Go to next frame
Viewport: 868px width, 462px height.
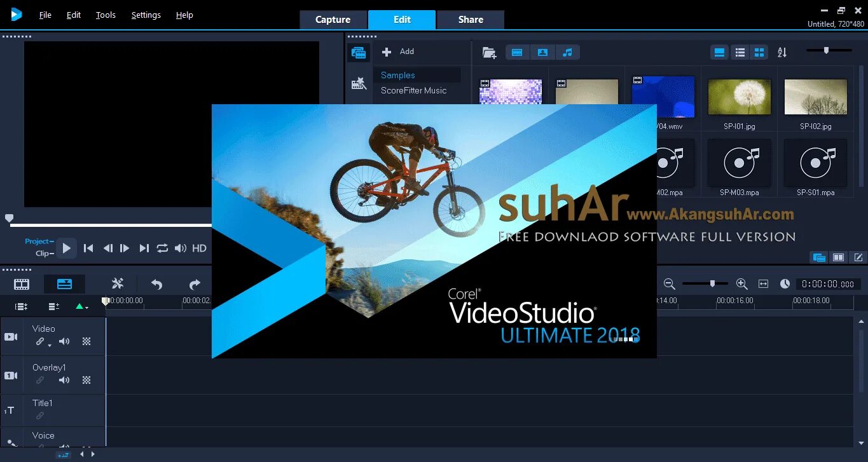[x=125, y=248]
